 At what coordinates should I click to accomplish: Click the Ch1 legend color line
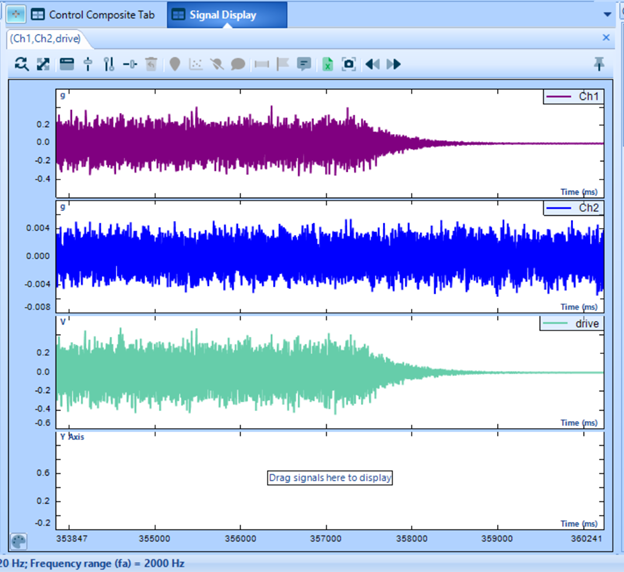click(x=558, y=97)
